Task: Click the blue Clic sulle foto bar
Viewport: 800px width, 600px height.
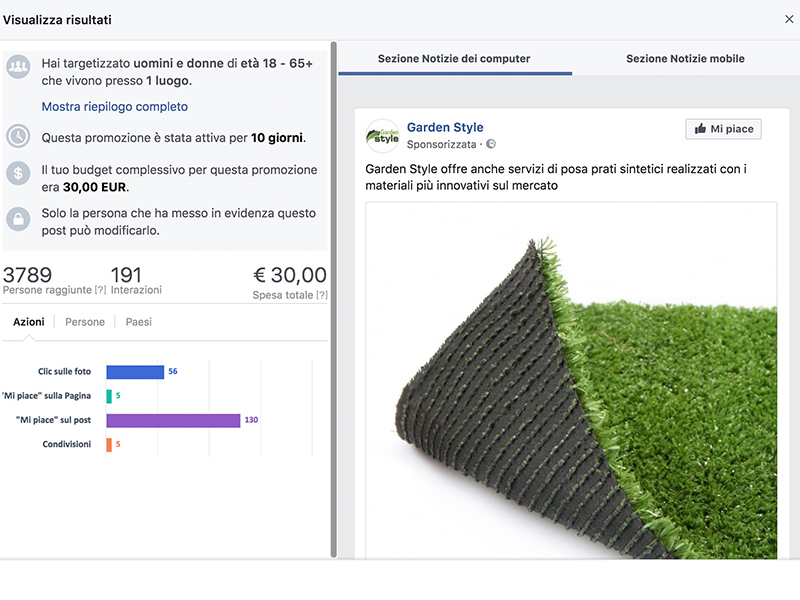Action: pos(135,372)
